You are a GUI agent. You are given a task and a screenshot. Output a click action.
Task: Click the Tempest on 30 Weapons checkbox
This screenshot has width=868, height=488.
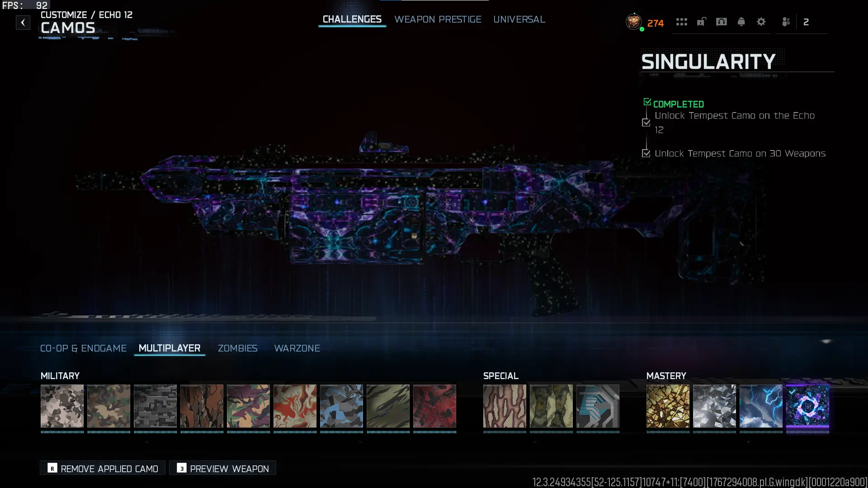(646, 153)
